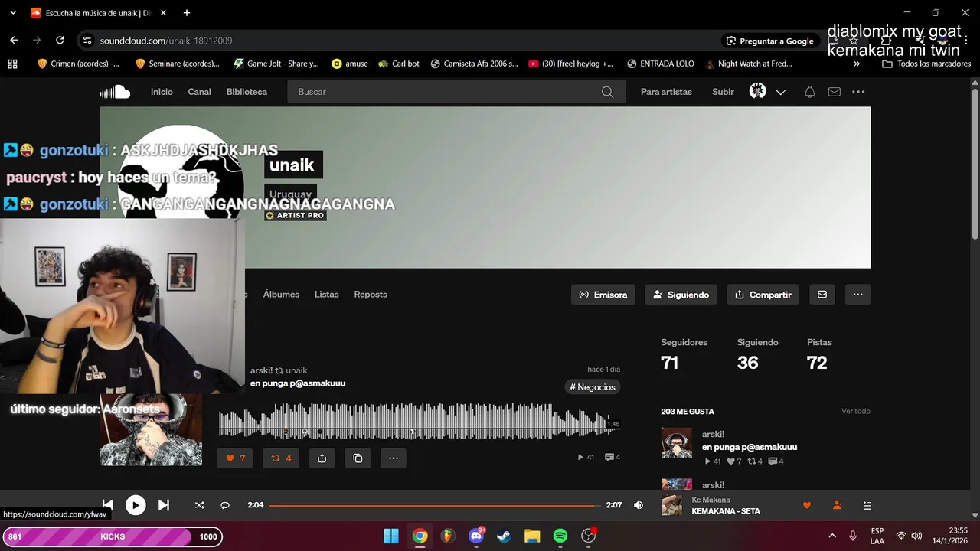Viewport: 980px width, 551px height.
Task: Reload the page in Chrome
Action: point(60,41)
